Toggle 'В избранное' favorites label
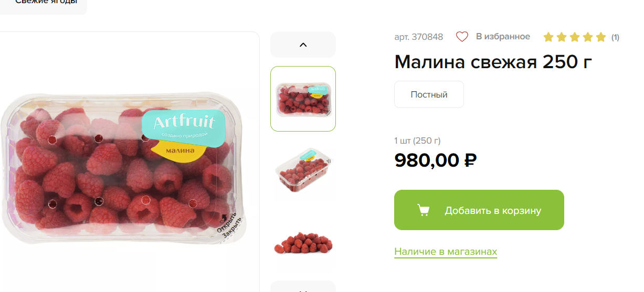Image resolution: width=644 pixels, height=292 pixels. [x=503, y=37]
